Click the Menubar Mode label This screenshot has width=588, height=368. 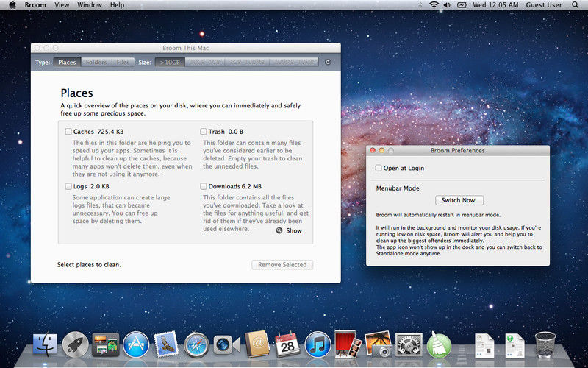tap(398, 188)
